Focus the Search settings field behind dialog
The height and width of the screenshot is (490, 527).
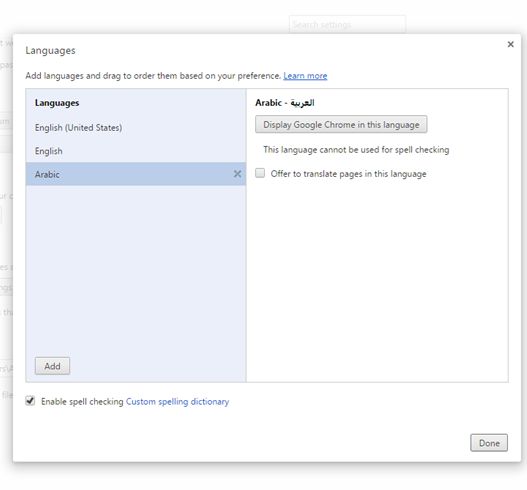[347, 25]
